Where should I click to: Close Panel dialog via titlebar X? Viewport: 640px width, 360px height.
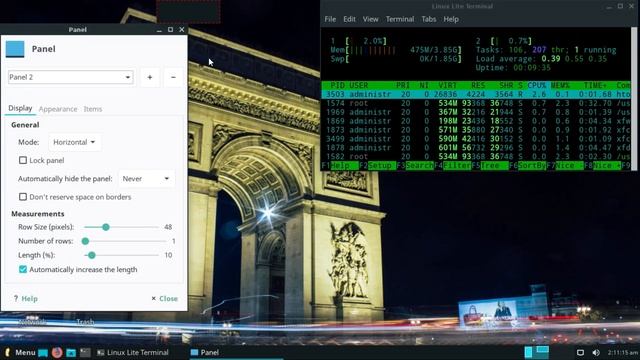coord(182,30)
